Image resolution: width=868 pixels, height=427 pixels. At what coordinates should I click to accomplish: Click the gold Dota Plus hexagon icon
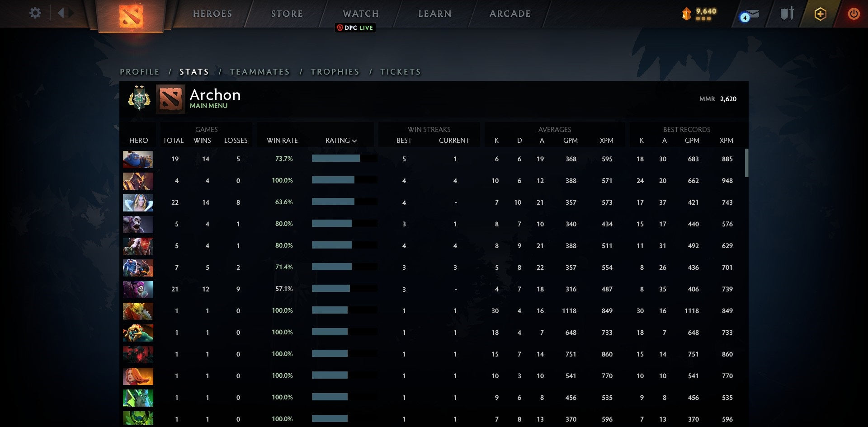(x=820, y=14)
